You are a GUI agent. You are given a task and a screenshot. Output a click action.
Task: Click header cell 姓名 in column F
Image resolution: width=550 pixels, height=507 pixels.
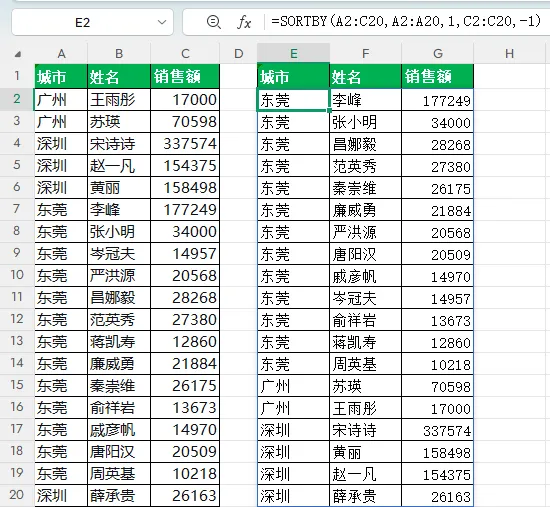(x=365, y=76)
